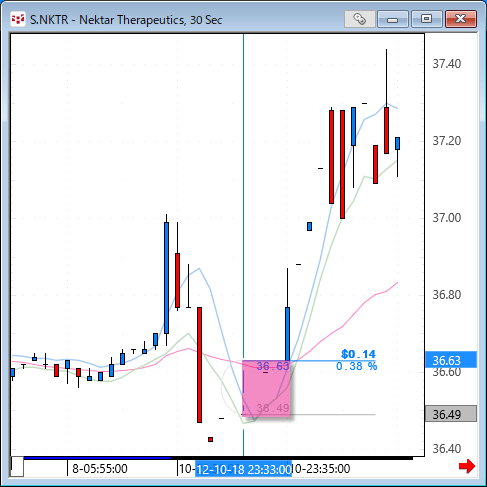Click the blue 36.63 price marker

point(451,360)
